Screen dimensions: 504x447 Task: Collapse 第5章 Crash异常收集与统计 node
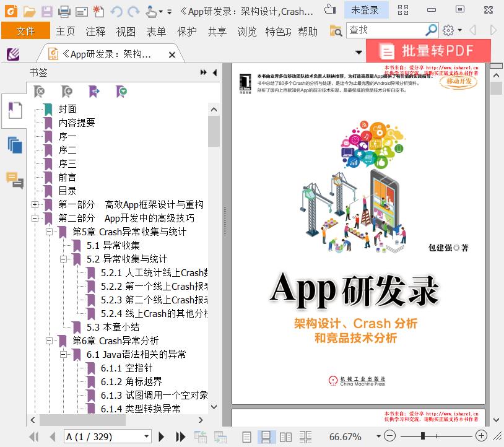pos(49,232)
